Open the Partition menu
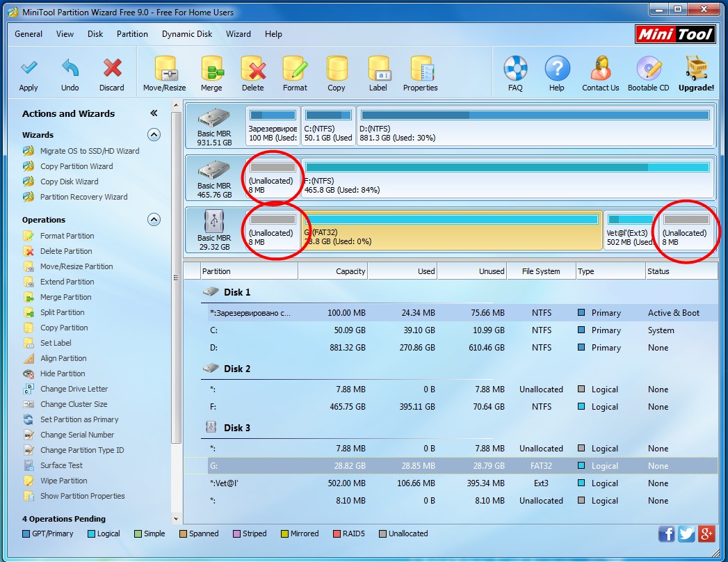 pyautogui.click(x=132, y=34)
